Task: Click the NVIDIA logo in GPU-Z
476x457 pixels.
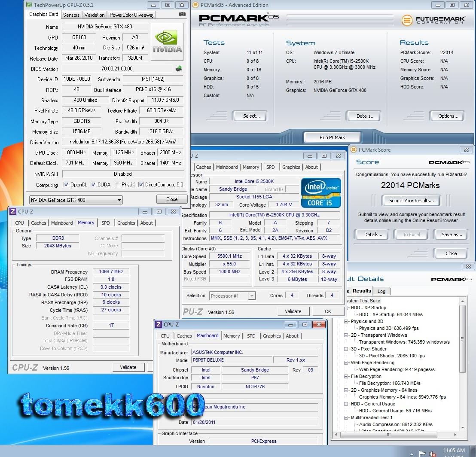Action: click(x=167, y=42)
